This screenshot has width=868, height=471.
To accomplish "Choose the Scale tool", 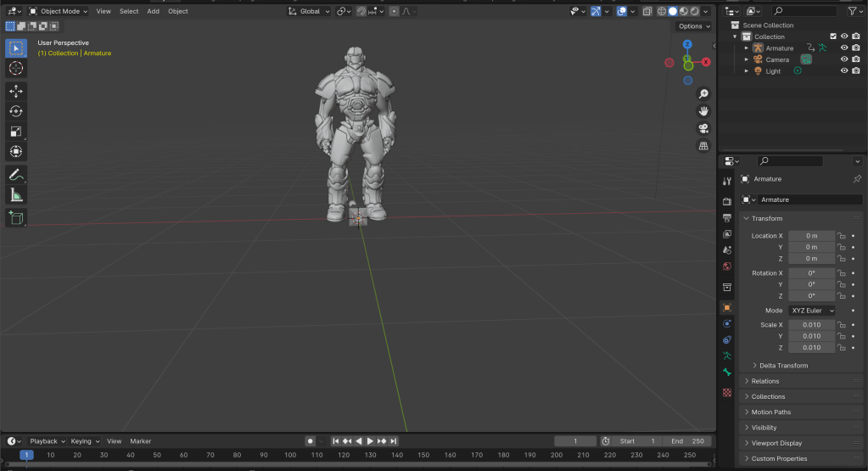I will pos(16,132).
